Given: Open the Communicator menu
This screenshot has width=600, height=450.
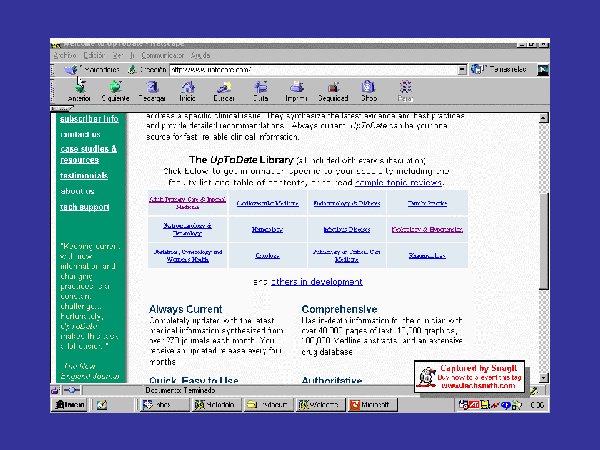Looking at the screenshot, I should click(x=163, y=55).
